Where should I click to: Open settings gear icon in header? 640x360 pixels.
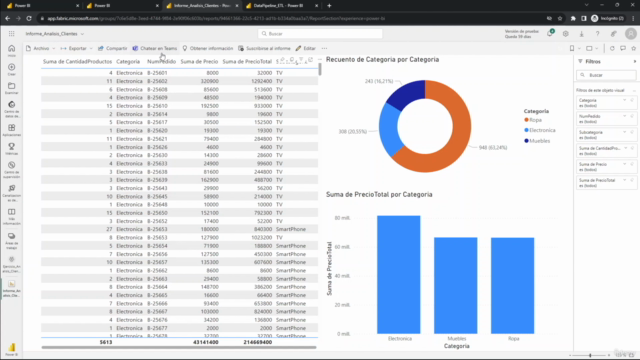[x=565, y=34]
